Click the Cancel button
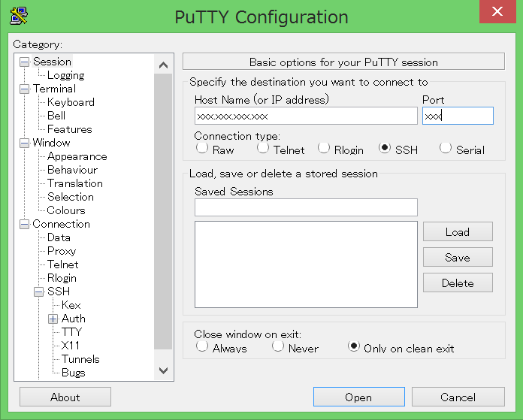This screenshot has height=420, width=523. [x=458, y=397]
